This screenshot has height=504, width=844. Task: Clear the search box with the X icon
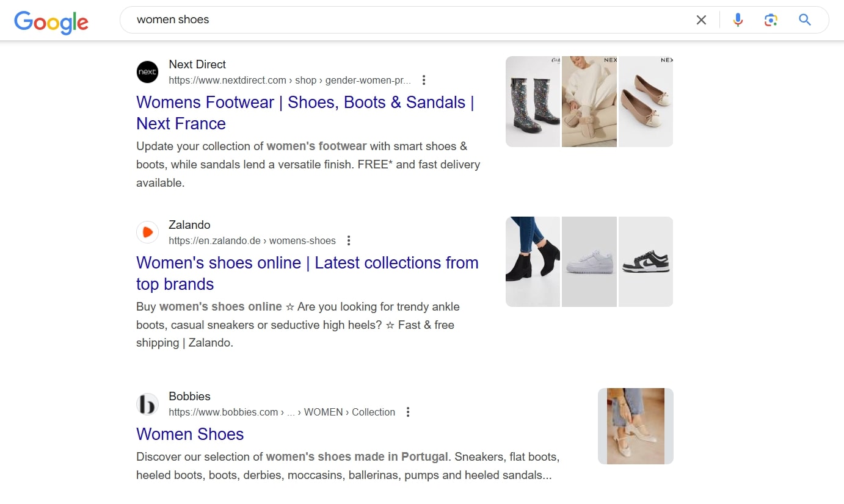pyautogui.click(x=701, y=20)
